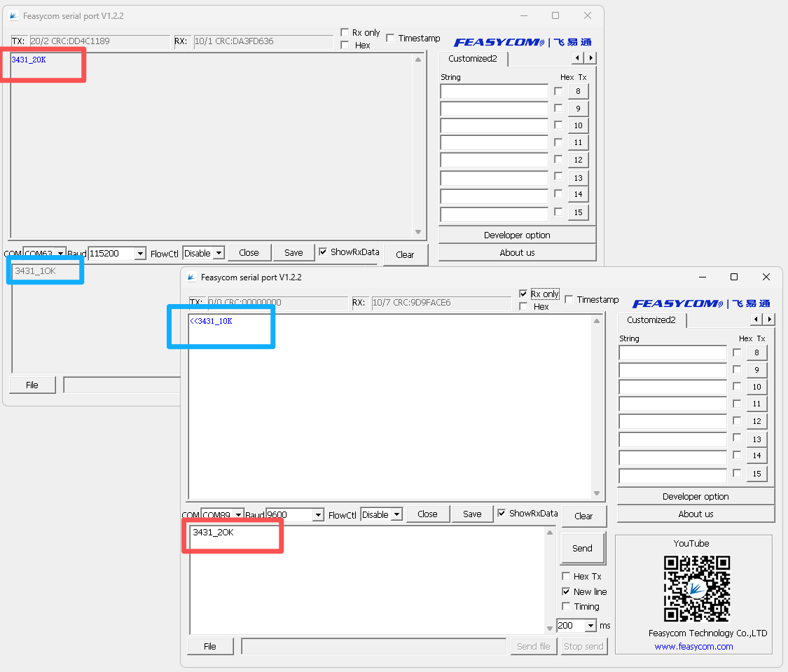
Task: Click the Send button
Action: coord(582,548)
